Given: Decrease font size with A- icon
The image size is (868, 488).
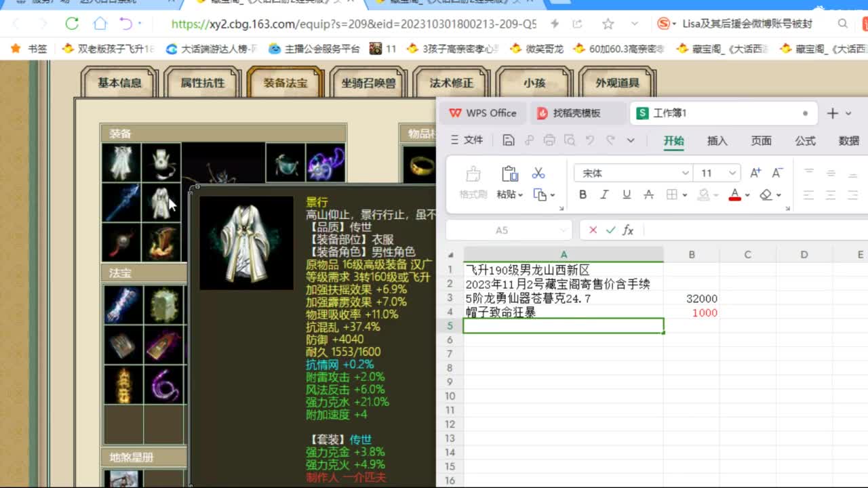Looking at the screenshot, I should (777, 174).
